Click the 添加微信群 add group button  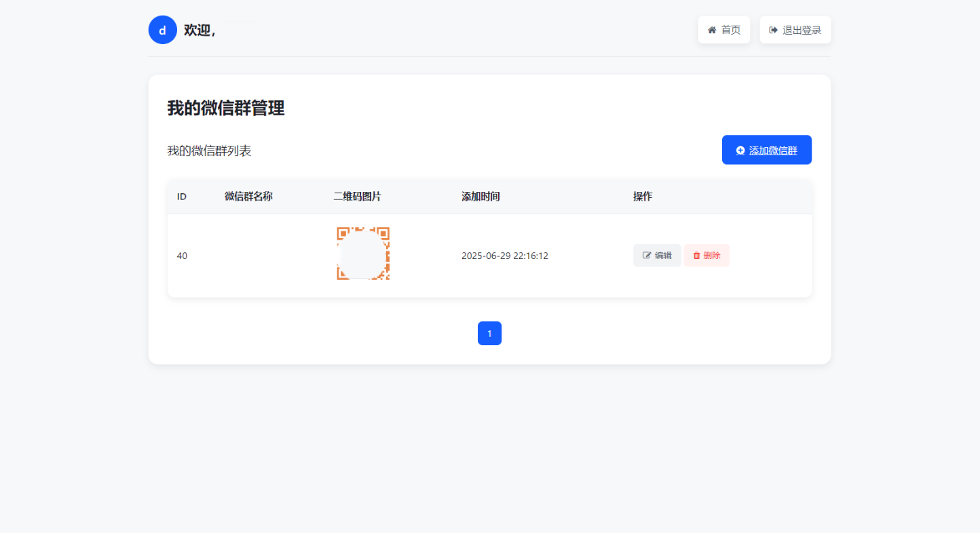pos(767,150)
